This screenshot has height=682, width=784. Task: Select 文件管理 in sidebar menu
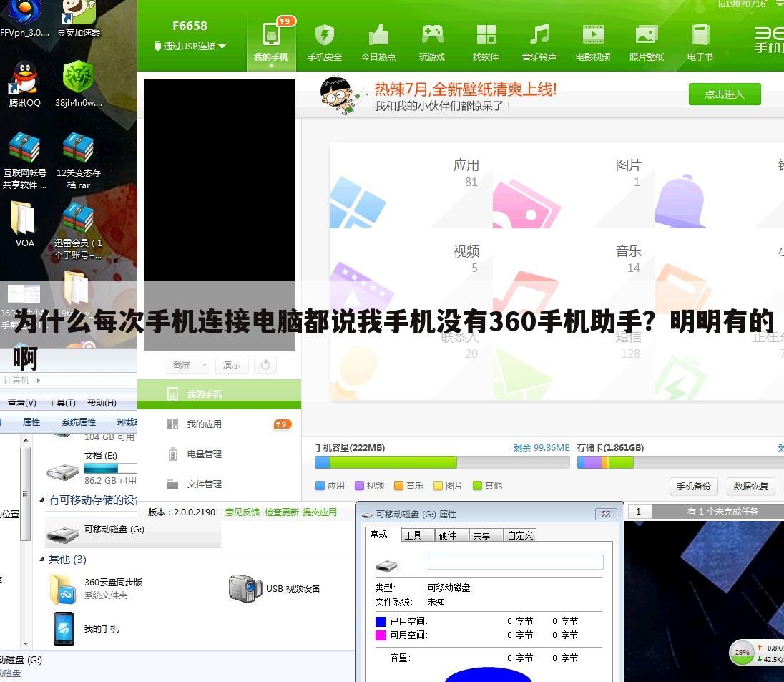[219, 484]
